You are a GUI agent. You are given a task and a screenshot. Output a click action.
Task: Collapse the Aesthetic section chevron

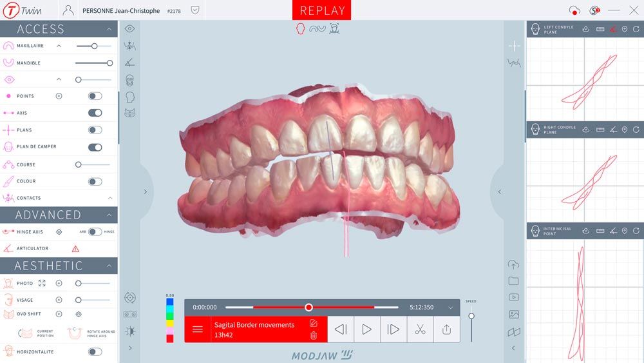[109, 266]
